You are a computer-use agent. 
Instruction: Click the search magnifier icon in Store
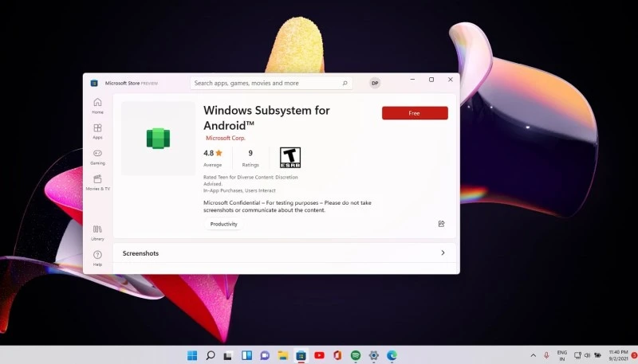(345, 83)
